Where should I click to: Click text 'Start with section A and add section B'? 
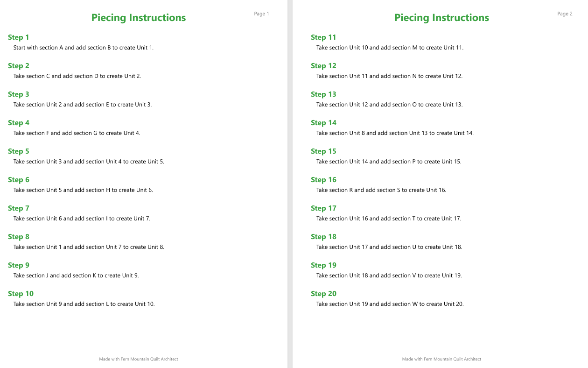click(x=62, y=48)
